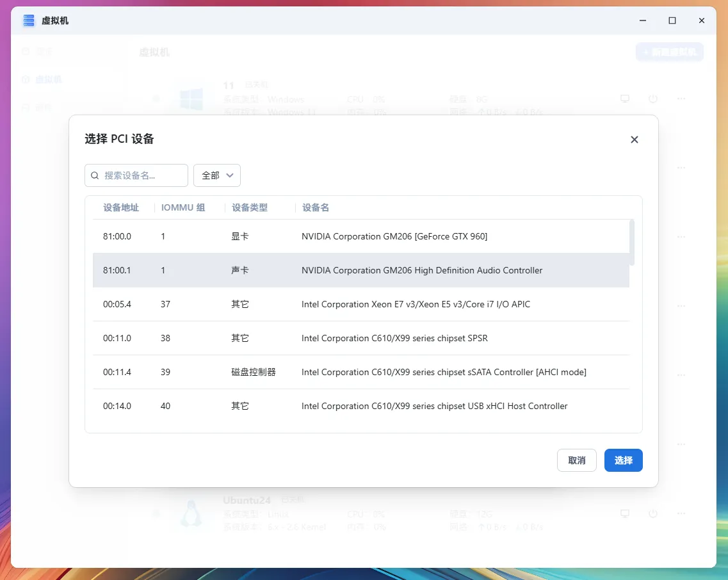Click the magnifier icon in search box
Image resolution: width=728 pixels, height=580 pixels.
(95, 175)
